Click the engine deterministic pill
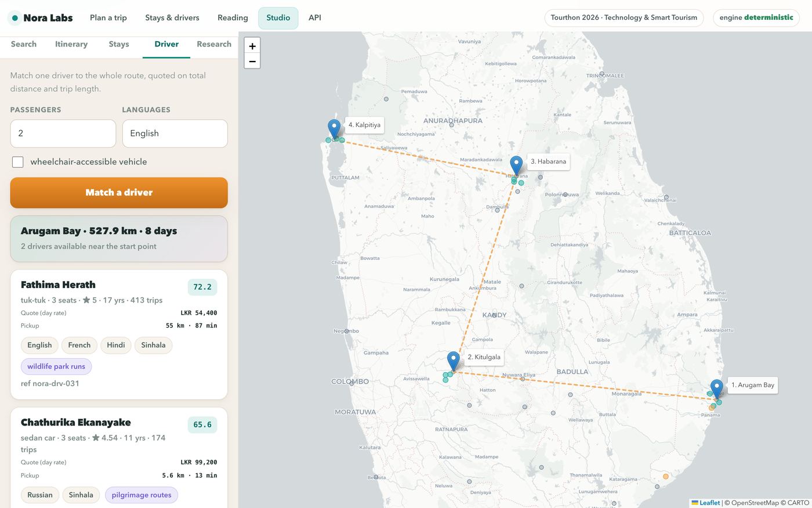Image resolution: width=812 pixels, height=508 pixels. [756, 18]
